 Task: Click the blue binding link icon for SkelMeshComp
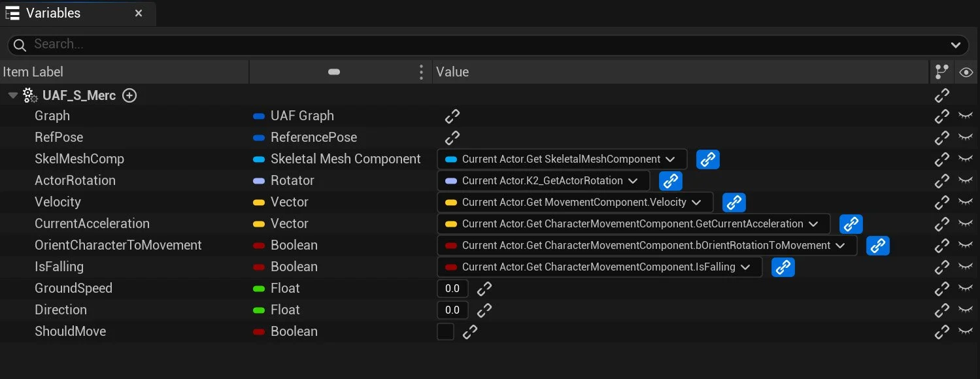coord(708,159)
